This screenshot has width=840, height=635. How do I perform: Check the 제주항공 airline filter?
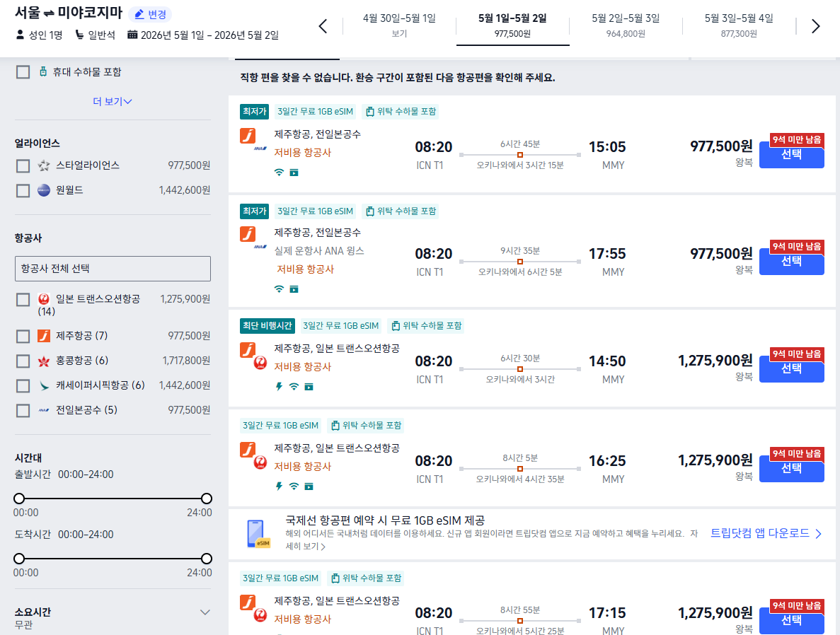pyautogui.click(x=23, y=337)
